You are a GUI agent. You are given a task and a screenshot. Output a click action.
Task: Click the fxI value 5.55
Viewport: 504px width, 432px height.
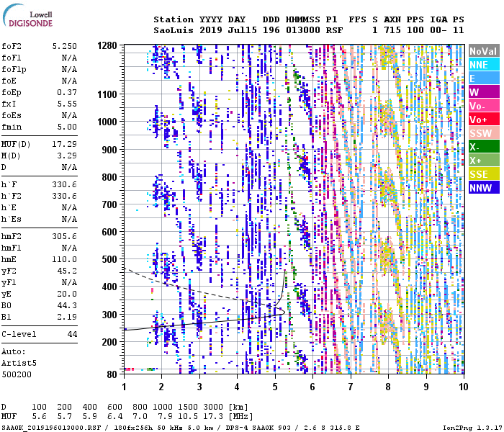click(67, 104)
